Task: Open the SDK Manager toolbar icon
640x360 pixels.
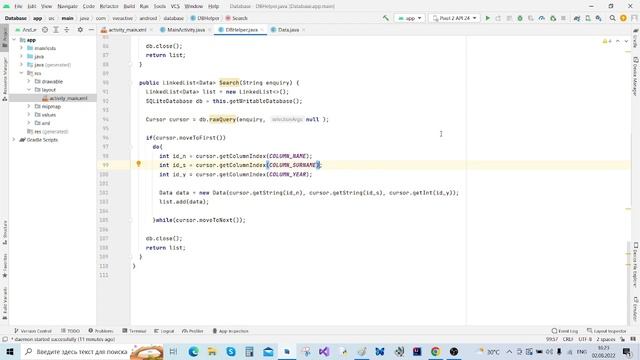Action: (598, 18)
